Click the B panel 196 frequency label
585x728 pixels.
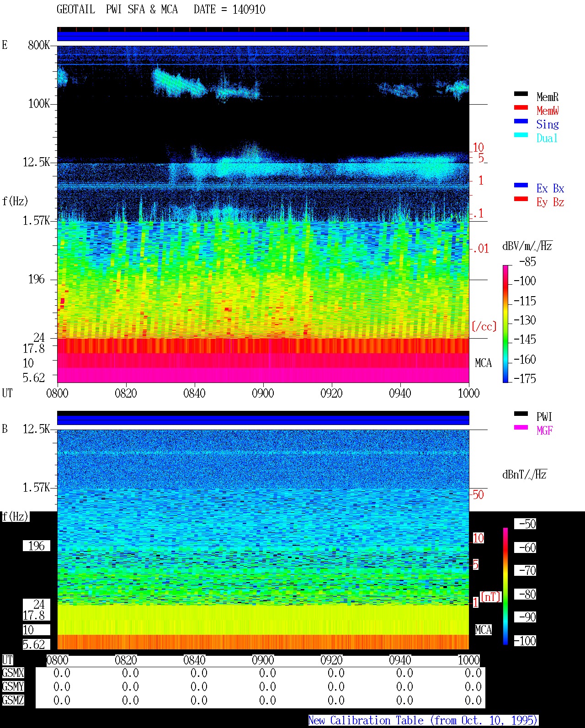click(x=37, y=546)
